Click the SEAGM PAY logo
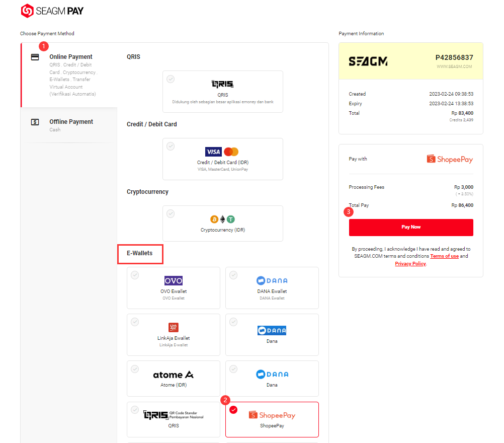The image size is (504, 443). pyautogui.click(x=52, y=11)
